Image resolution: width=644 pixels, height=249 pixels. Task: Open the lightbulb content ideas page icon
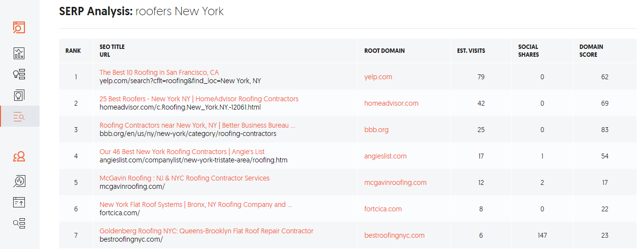tap(19, 95)
